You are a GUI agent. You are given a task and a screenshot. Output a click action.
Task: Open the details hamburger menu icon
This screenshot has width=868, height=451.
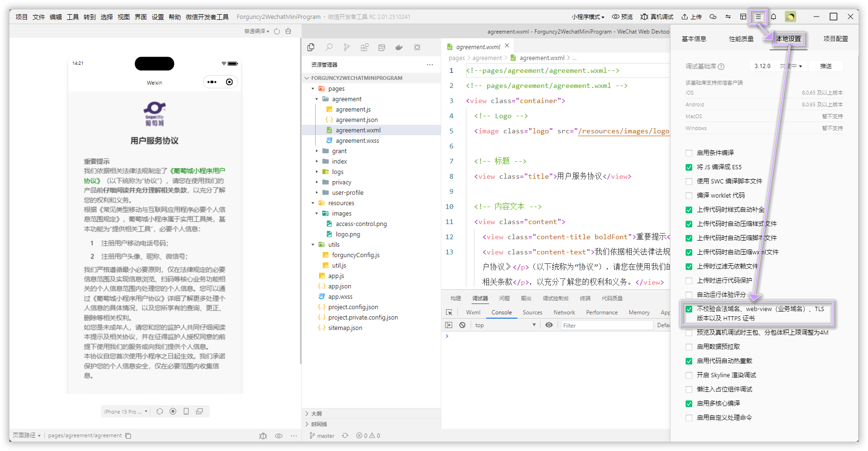point(758,17)
